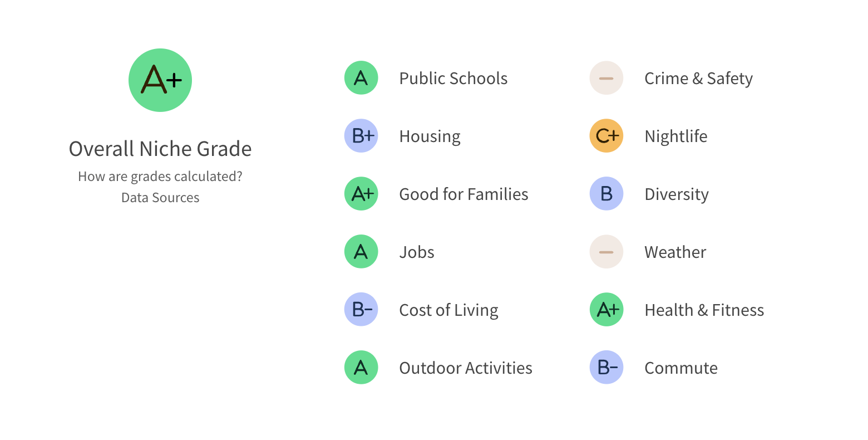Click the unavailable Crime & Safety grade

tap(606, 78)
